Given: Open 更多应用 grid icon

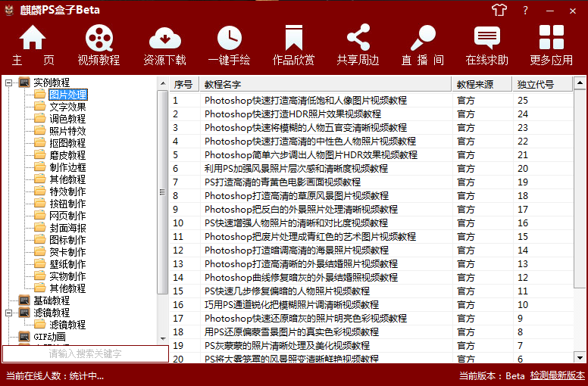Looking at the screenshot, I should [x=552, y=37].
